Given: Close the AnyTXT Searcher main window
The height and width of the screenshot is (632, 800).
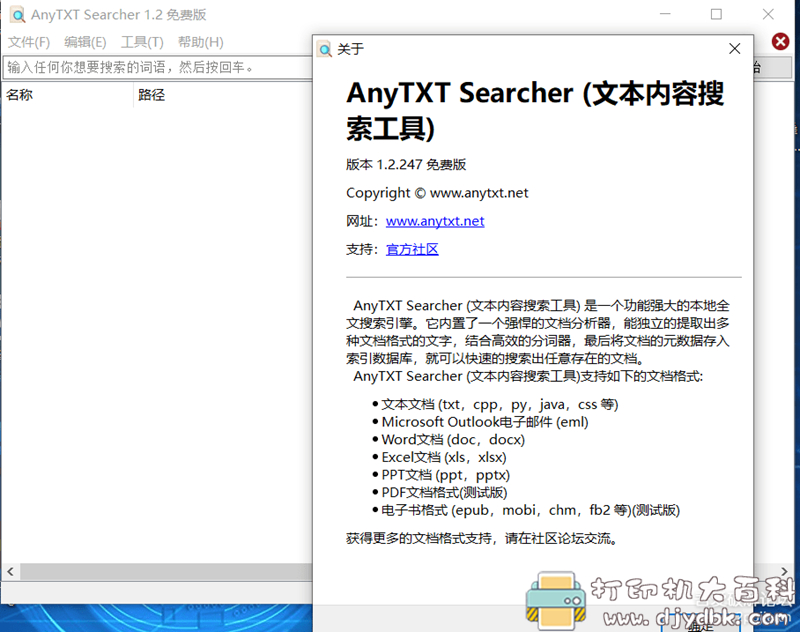Looking at the screenshot, I should [768, 14].
